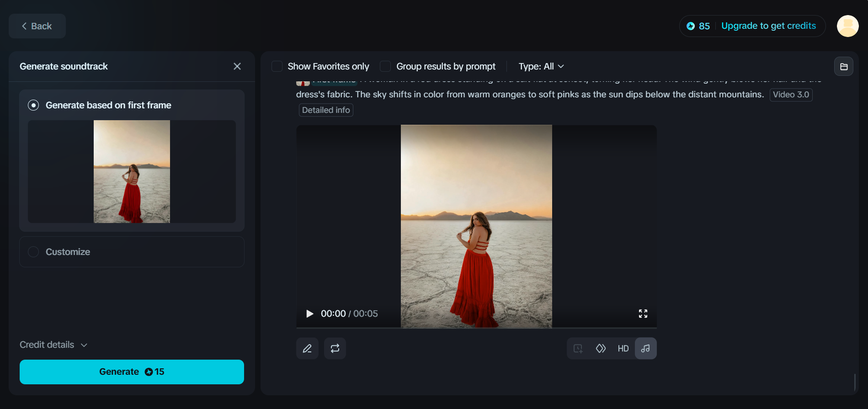
Task: Go back using the Back button
Action: 37,26
